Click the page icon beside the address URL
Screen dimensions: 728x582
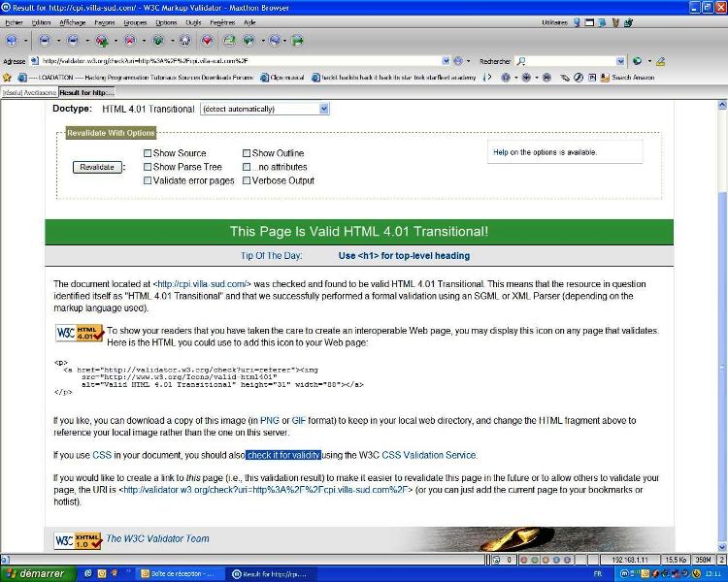coord(34,61)
